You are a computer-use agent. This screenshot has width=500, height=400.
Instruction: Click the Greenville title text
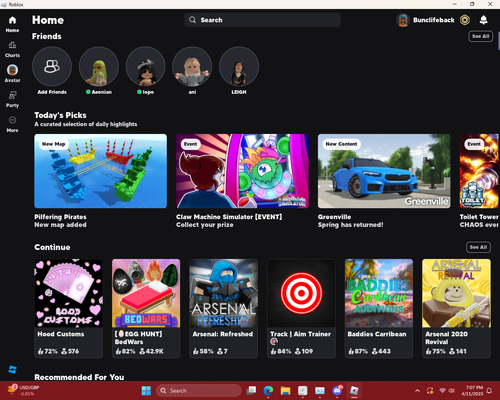334,217
